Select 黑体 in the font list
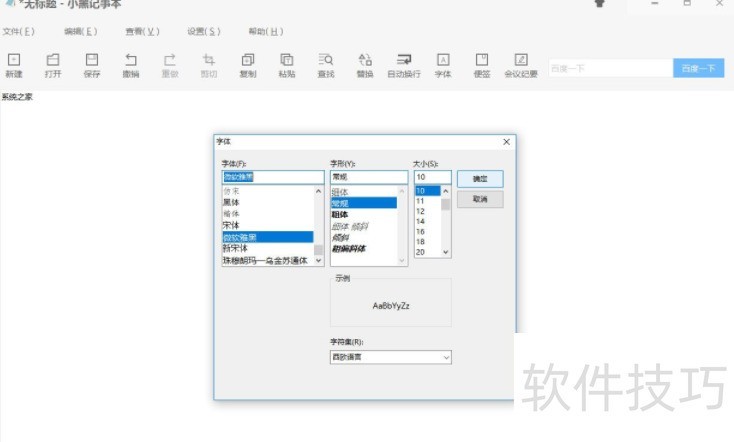This screenshot has height=442, width=734. [x=268, y=202]
